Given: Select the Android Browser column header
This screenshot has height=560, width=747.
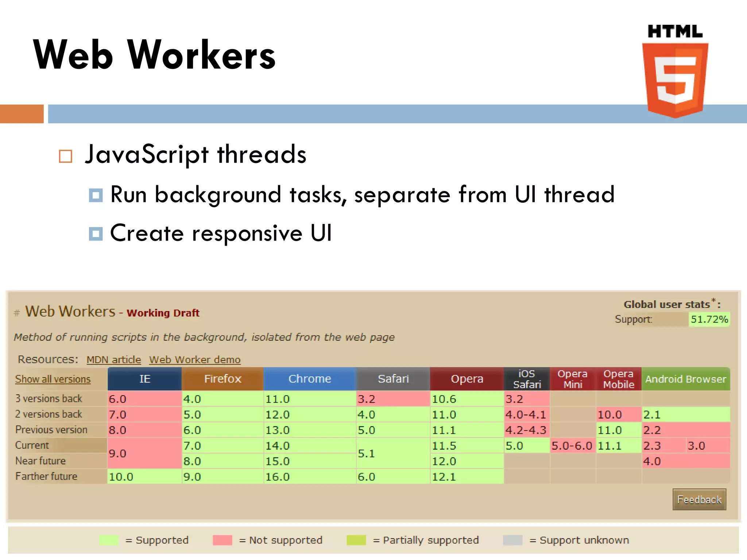Looking at the screenshot, I should click(x=685, y=379).
